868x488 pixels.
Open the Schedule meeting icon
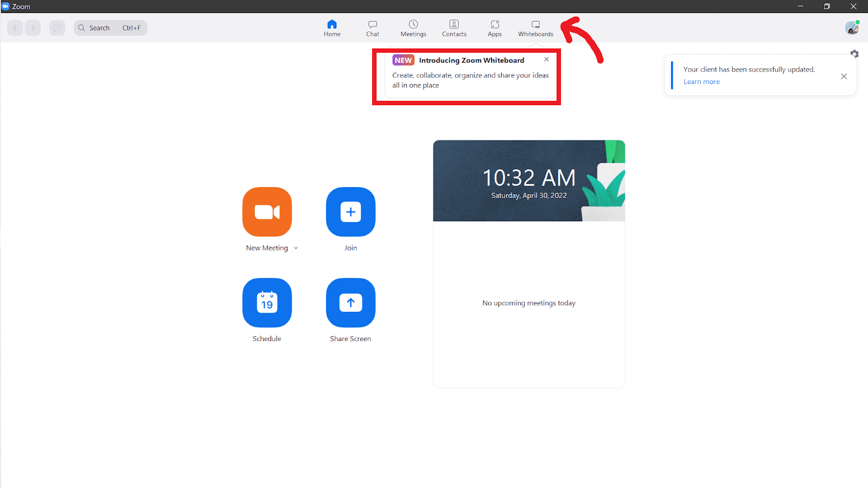(267, 303)
